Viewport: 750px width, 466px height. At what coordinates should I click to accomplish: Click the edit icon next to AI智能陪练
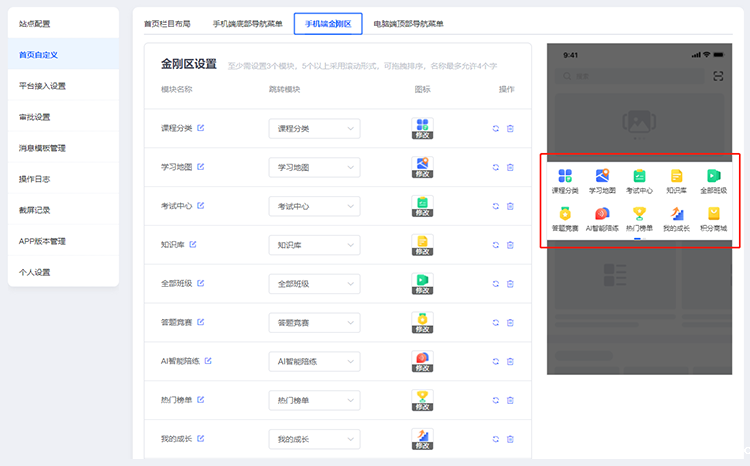coord(208,361)
